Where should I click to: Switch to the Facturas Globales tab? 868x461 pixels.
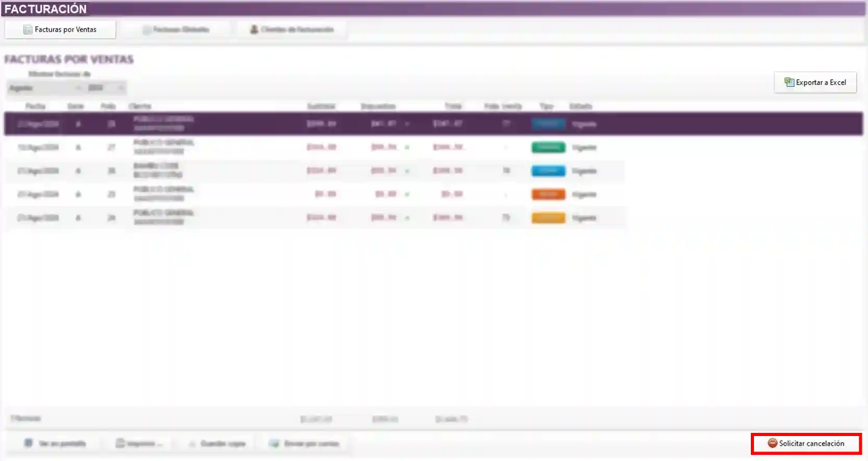(x=176, y=30)
